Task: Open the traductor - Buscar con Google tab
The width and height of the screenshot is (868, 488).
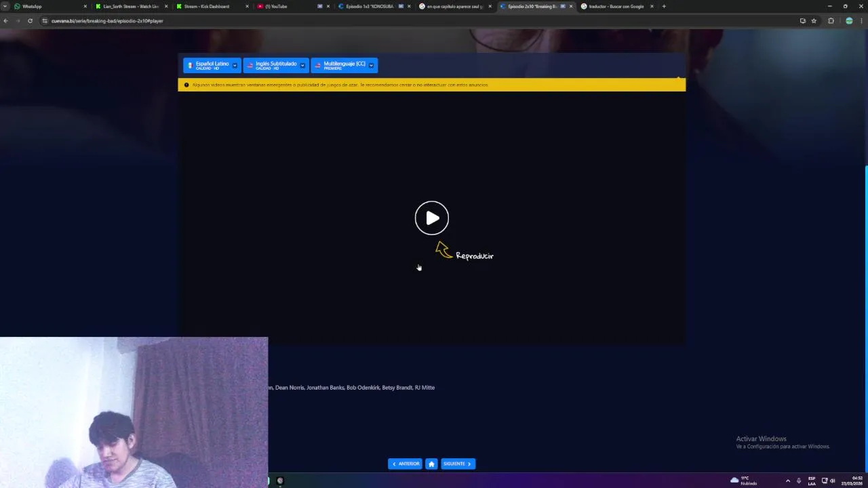Action: pyautogui.click(x=616, y=6)
